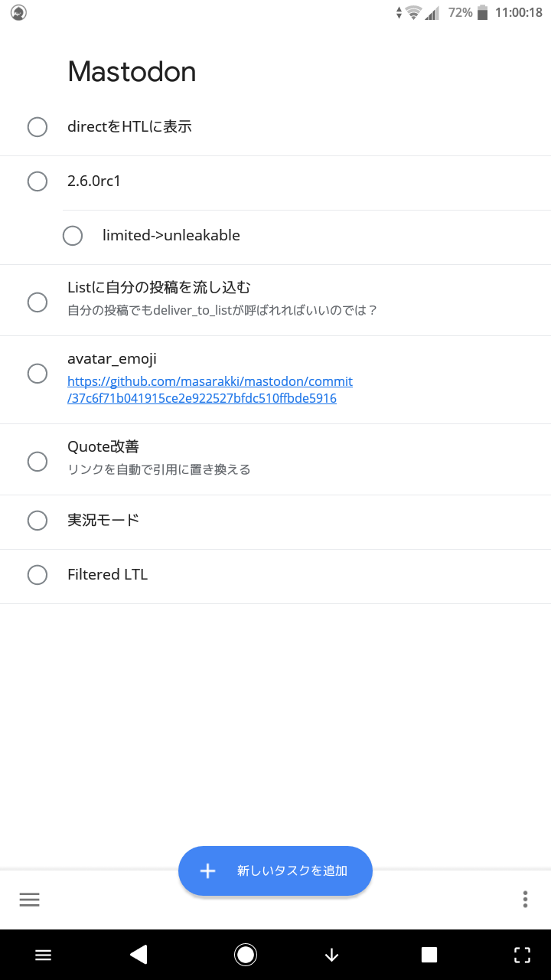The width and height of the screenshot is (551, 980).
Task: Complete the '2.6.0rc1' task circle
Action: point(37,181)
